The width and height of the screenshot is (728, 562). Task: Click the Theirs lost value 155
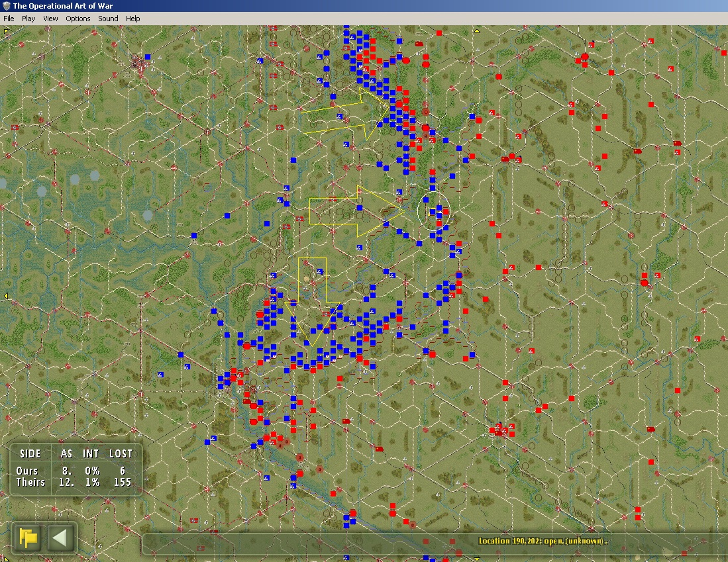[x=123, y=482]
